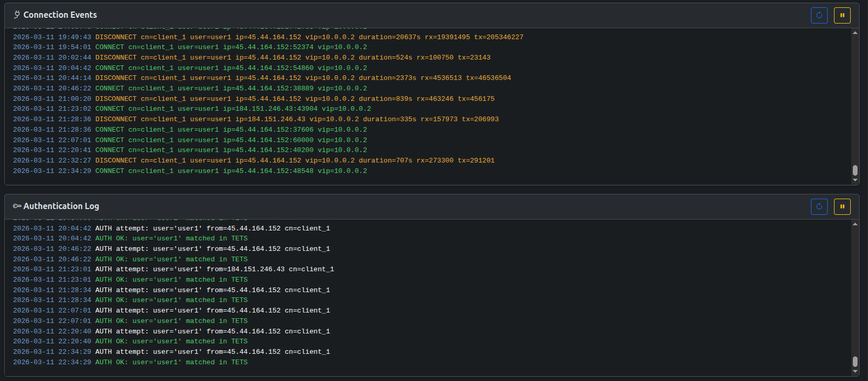868x381 pixels.
Task: Select the 21:28:34 AUTH attempt log line
Action: point(172,290)
